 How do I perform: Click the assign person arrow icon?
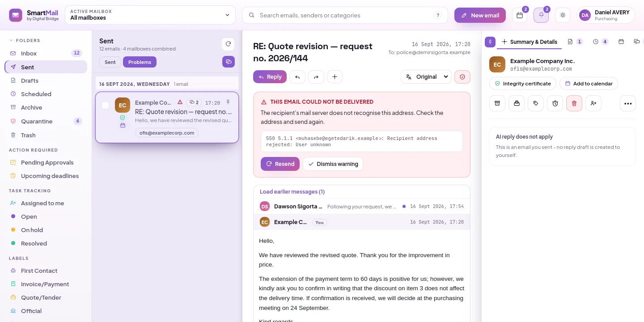pyautogui.click(x=593, y=103)
